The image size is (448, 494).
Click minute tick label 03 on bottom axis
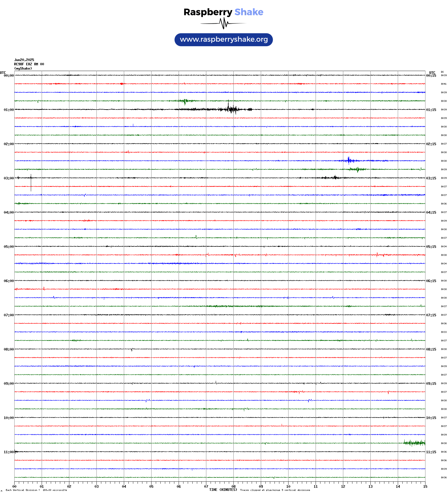click(96, 487)
